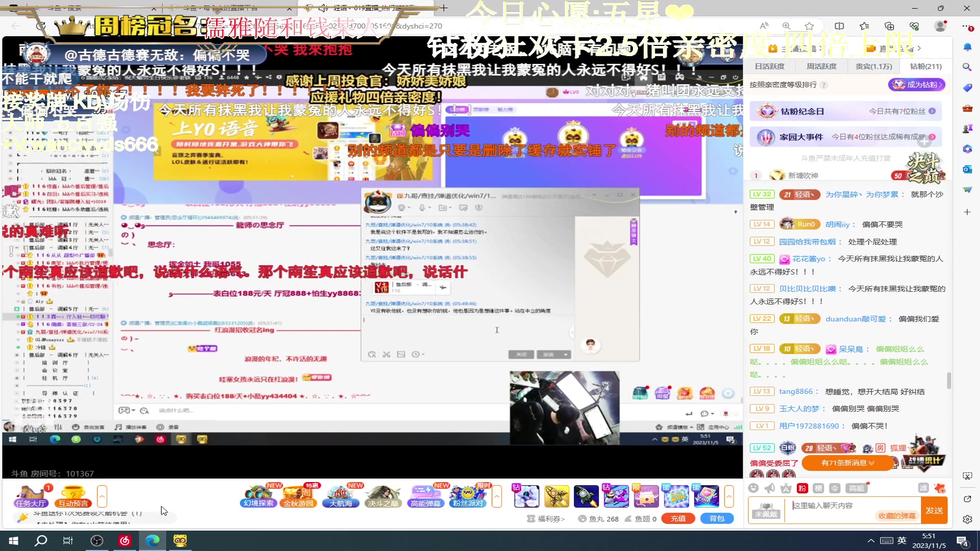The height and width of the screenshot is (551, 980).
Task: Click the chat panel scrollbar
Action: pos(949,380)
